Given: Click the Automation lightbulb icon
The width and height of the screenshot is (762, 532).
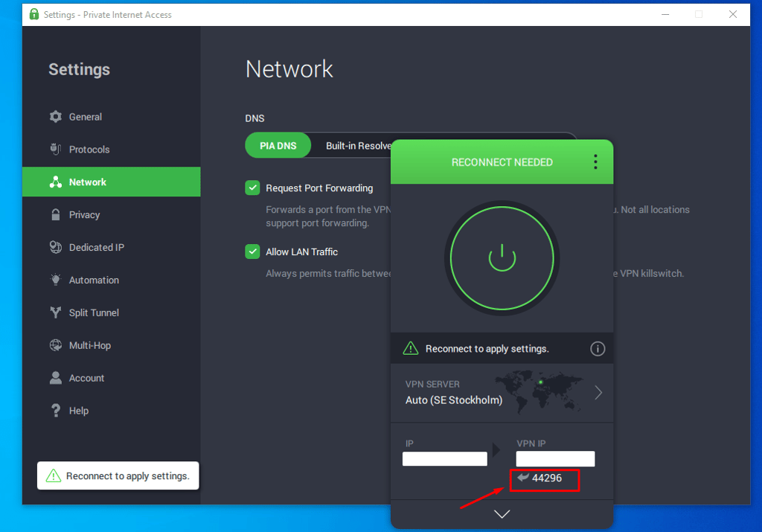Looking at the screenshot, I should [56, 280].
